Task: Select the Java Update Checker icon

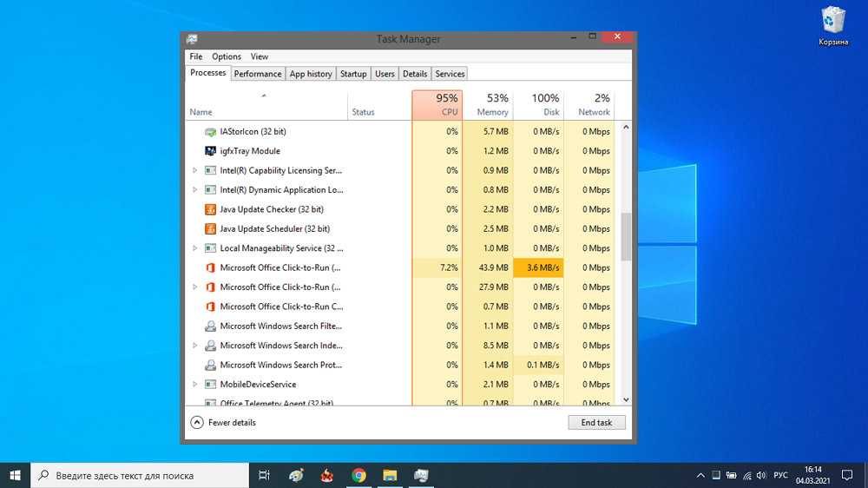Action: point(210,209)
